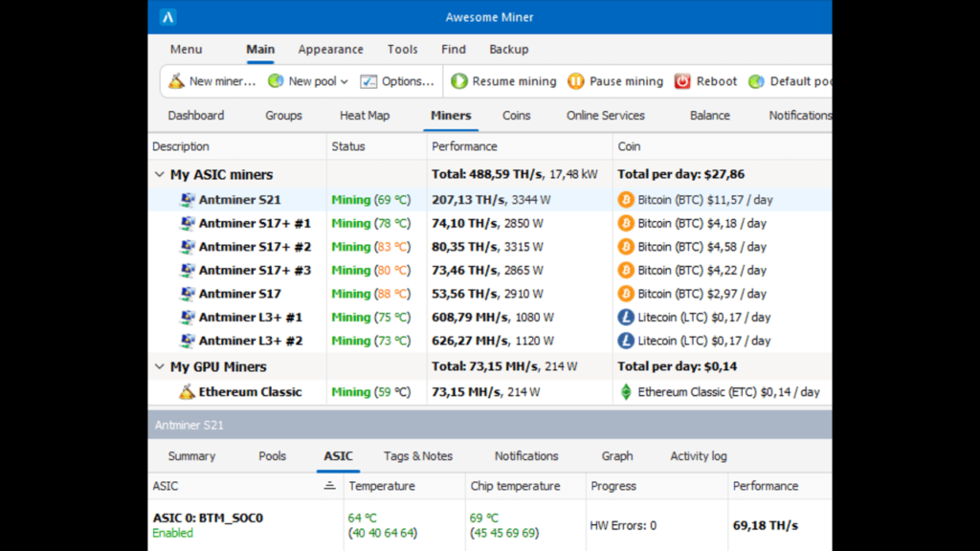
Task: Click the Mining (88 °C) status
Action: point(371,293)
